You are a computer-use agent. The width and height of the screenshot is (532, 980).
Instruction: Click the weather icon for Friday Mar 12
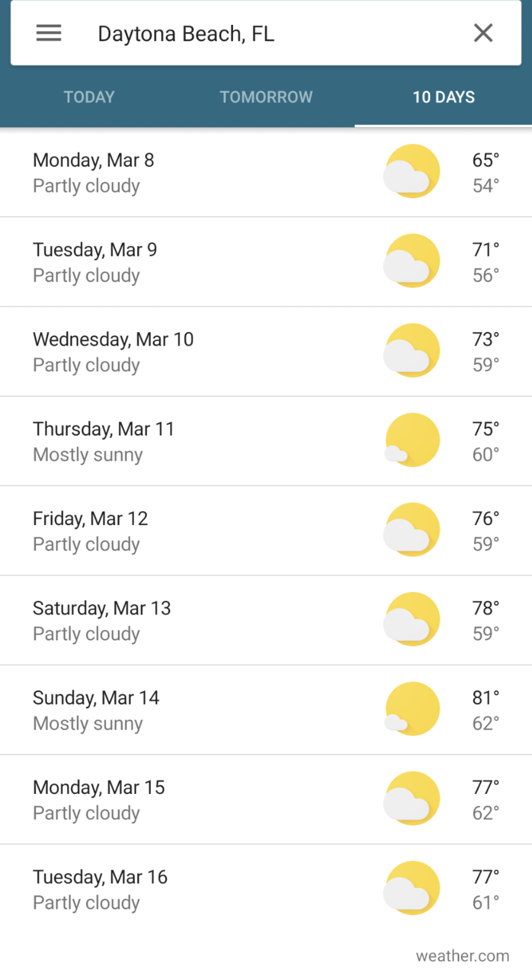click(x=412, y=529)
